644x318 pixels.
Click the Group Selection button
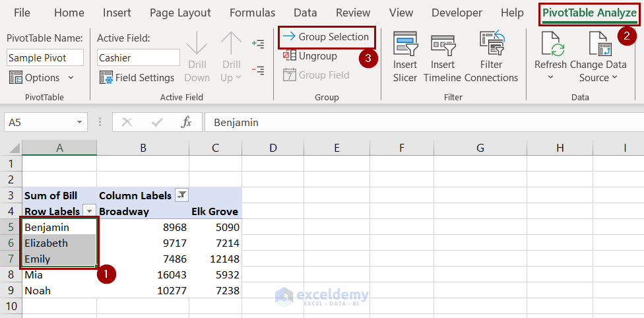coord(327,37)
